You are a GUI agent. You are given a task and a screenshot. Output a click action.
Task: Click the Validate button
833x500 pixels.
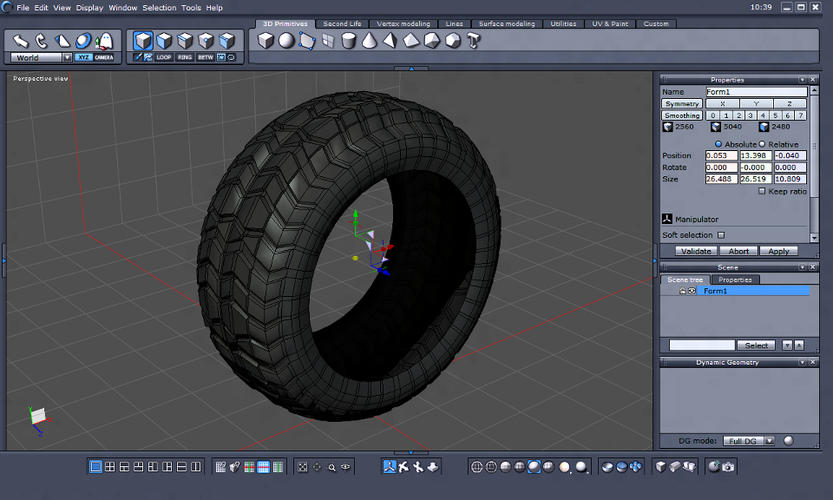pos(696,251)
